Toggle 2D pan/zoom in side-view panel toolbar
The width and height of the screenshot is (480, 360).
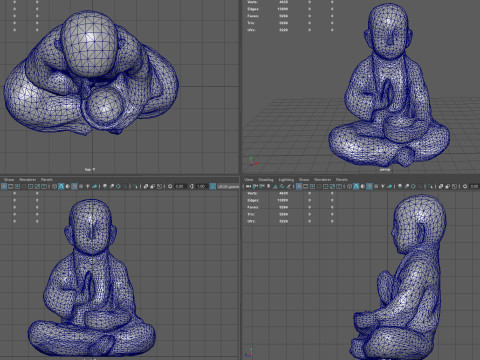pyautogui.click(x=282, y=186)
